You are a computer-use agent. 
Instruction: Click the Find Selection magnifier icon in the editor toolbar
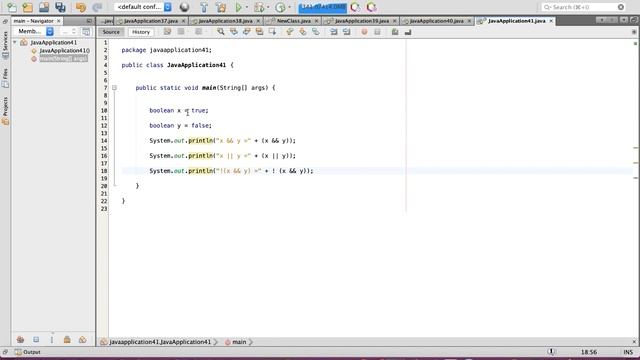point(221,32)
